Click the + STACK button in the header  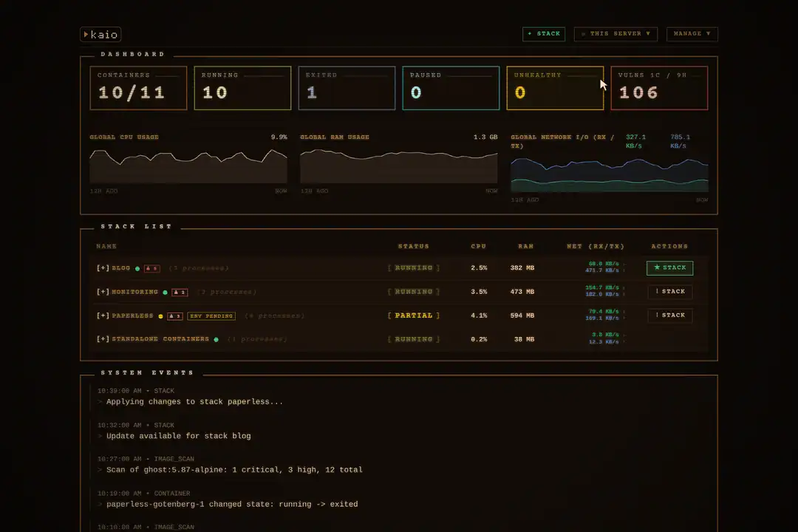pyautogui.click(x=544, y=33)
